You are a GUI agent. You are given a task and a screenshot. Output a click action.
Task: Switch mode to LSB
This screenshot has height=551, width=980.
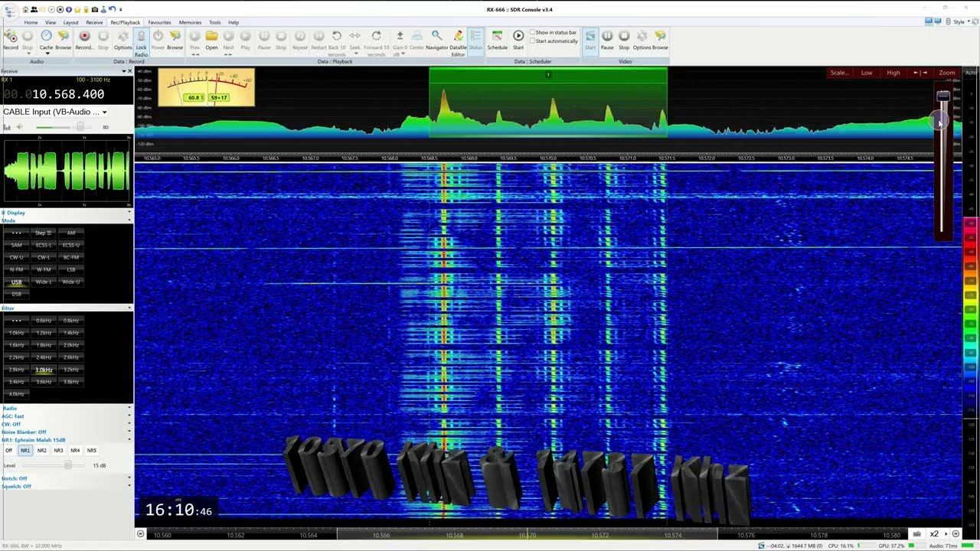tap(71, 269)
